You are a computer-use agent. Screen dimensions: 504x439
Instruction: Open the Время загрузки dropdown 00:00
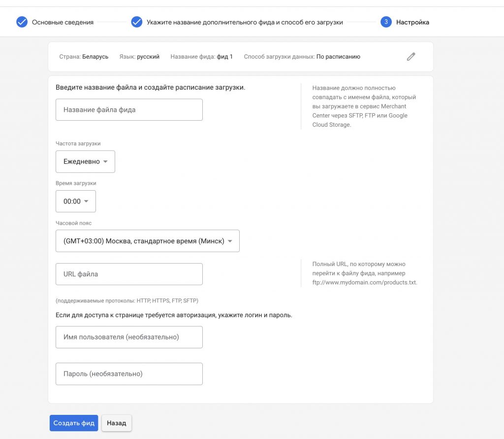click(75, 201)
